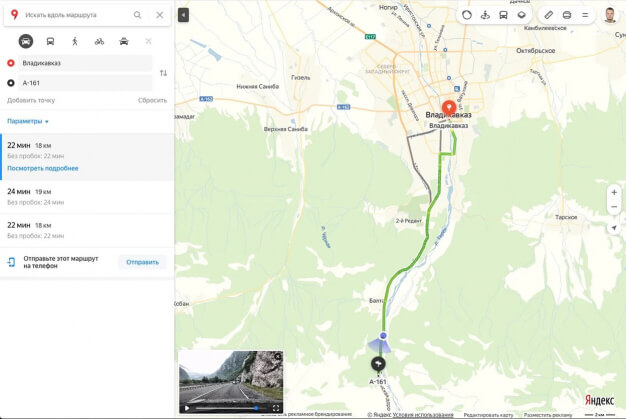Clear the search field with X
Image resolution: width=626 pixels, height=419 pixels.
click(x=160, y=15)
